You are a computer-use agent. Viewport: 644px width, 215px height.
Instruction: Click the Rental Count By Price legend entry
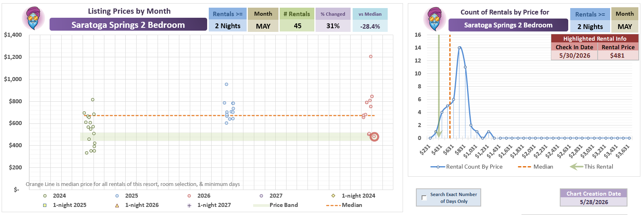(467, 167)
